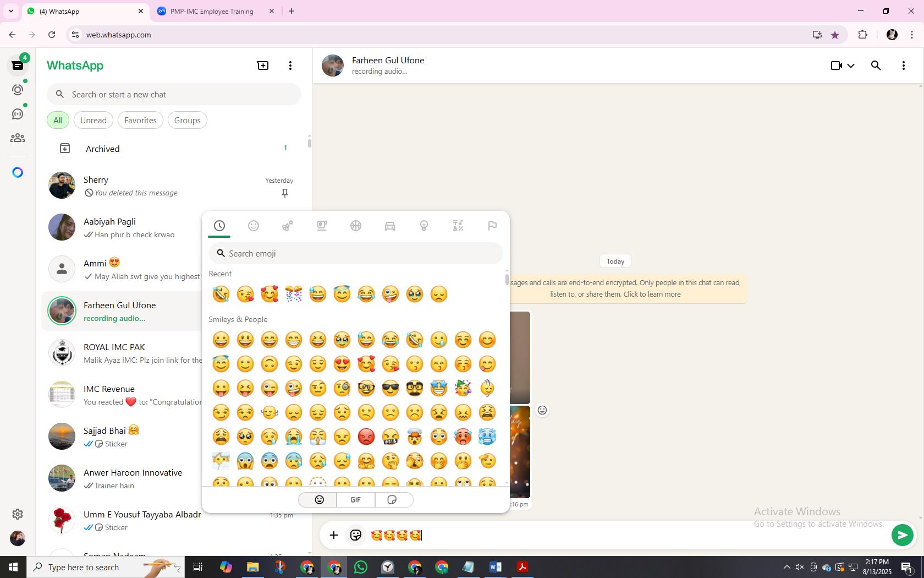The width and height of the screenshot is (924, 578).
Task: Switch to Symbols emoji tab
Action: point(458,226)
